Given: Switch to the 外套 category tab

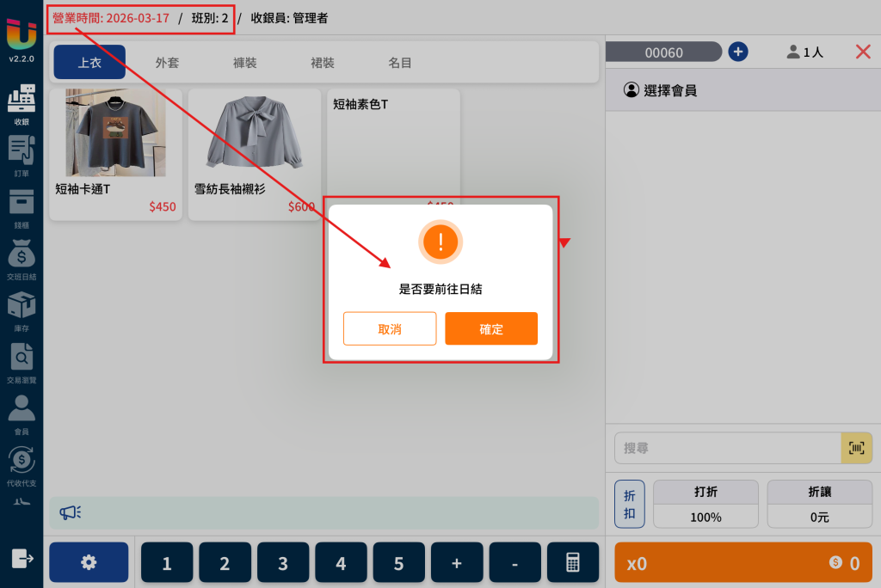Looking at the screenshot, I should coord(167,63).
